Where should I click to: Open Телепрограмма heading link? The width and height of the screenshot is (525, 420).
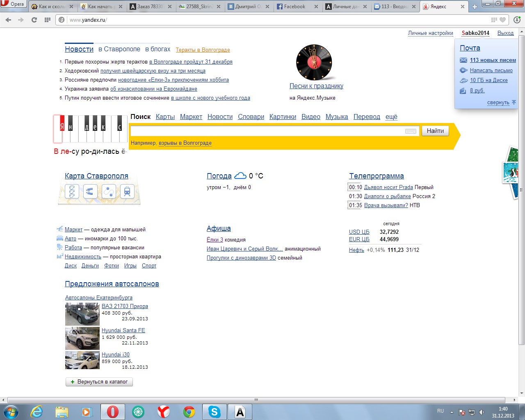(377, 176)
